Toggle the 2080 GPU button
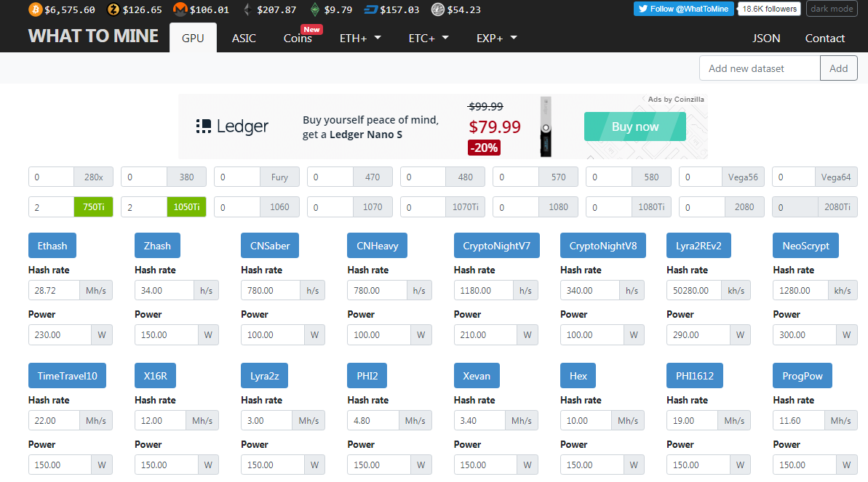This screenshot has height=482, width=868. [744, 207]
